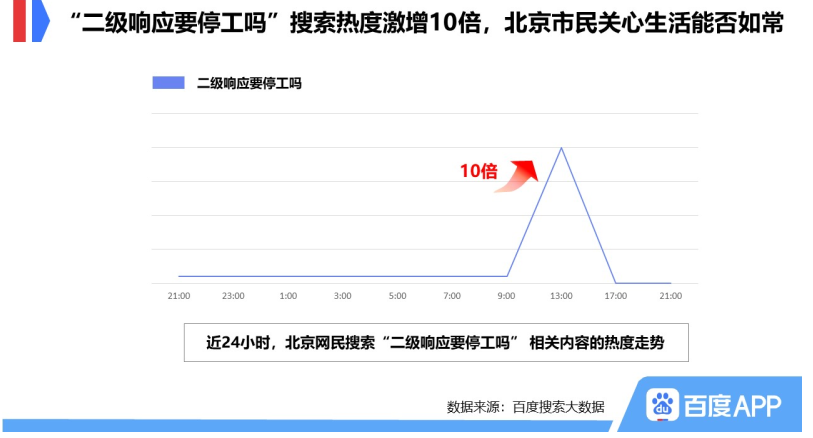Click the 23:00 axis label
813x438 pixels.
coord(233,296)
